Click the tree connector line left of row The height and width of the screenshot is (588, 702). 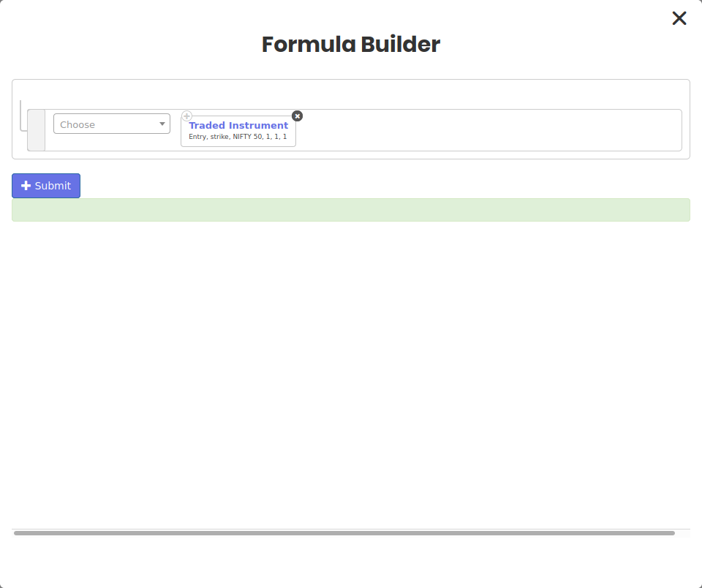(21, 117)
